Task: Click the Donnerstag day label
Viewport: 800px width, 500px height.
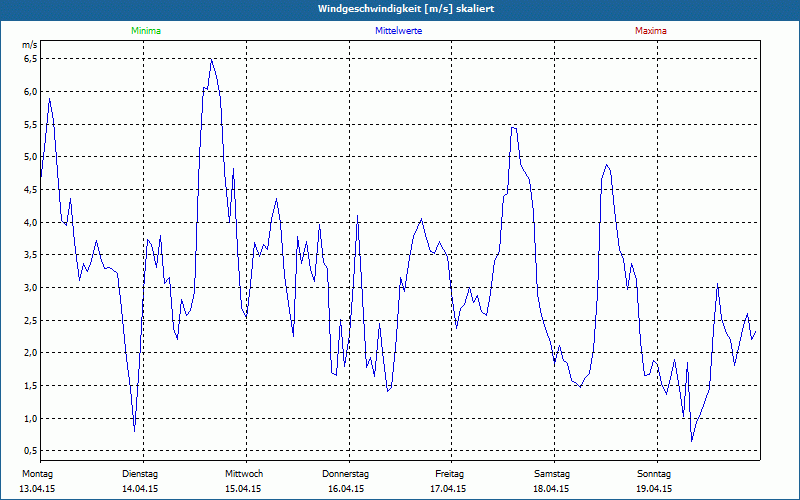Action: pyautogui.click(x=345, y=474)
